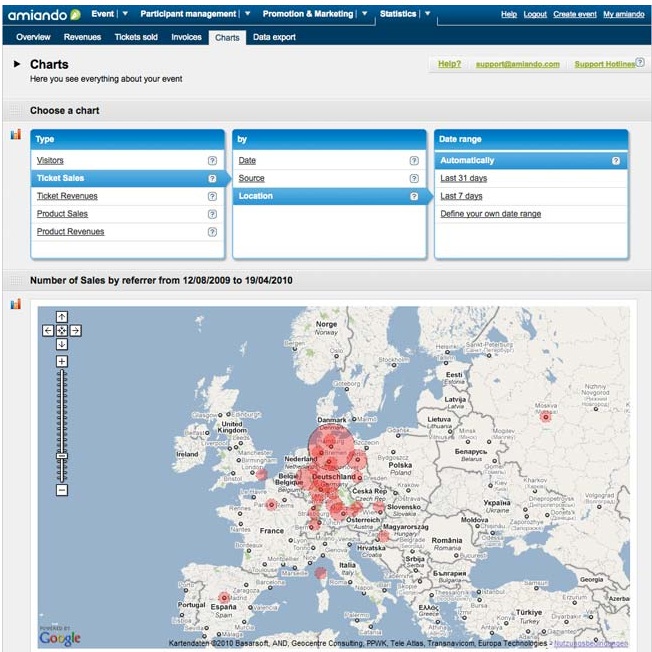
Task: Click the map zoom in plus button
Action: [x=62, y=361]
